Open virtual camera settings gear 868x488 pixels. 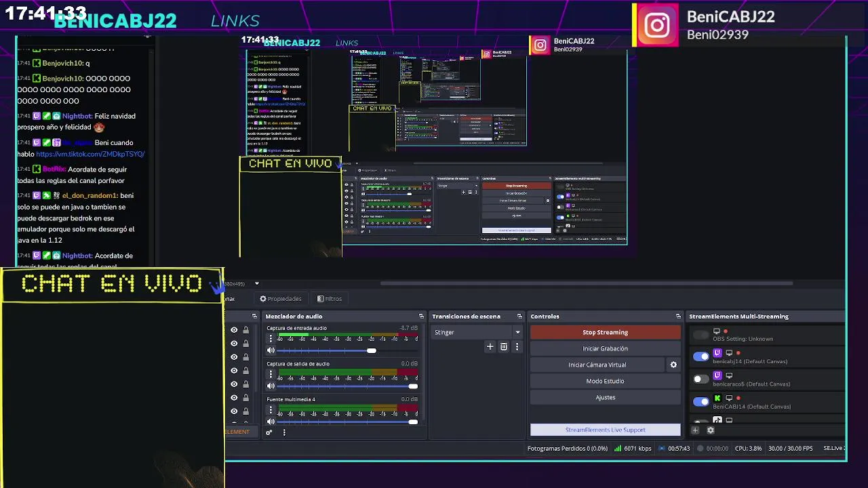click(x=673, y=365)
